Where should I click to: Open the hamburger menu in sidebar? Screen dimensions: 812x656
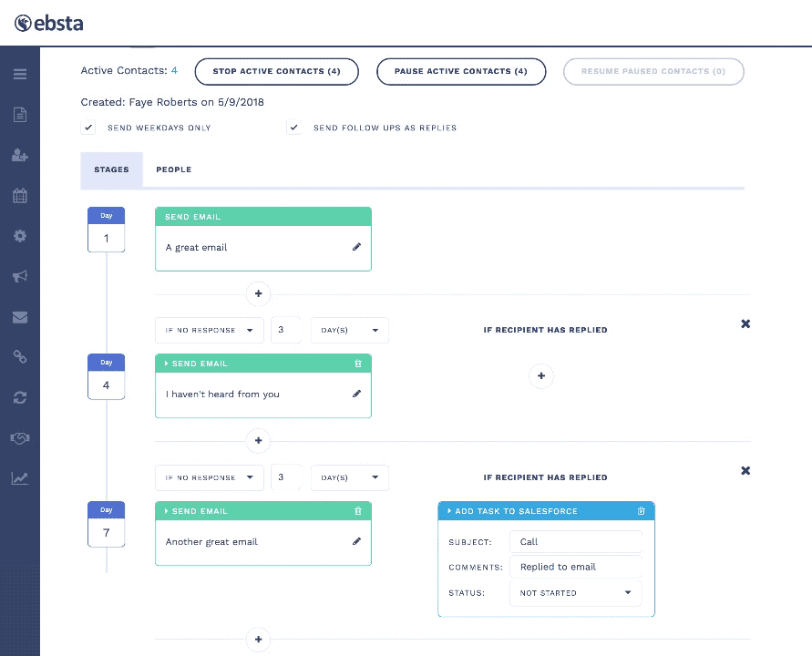click(x=19, y=74)
